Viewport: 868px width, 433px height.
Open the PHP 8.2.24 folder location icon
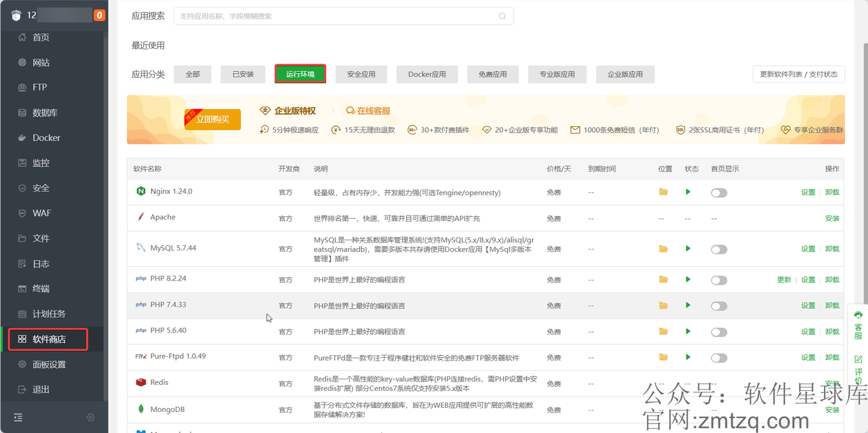pyautogui.click(x=663, y=279)
